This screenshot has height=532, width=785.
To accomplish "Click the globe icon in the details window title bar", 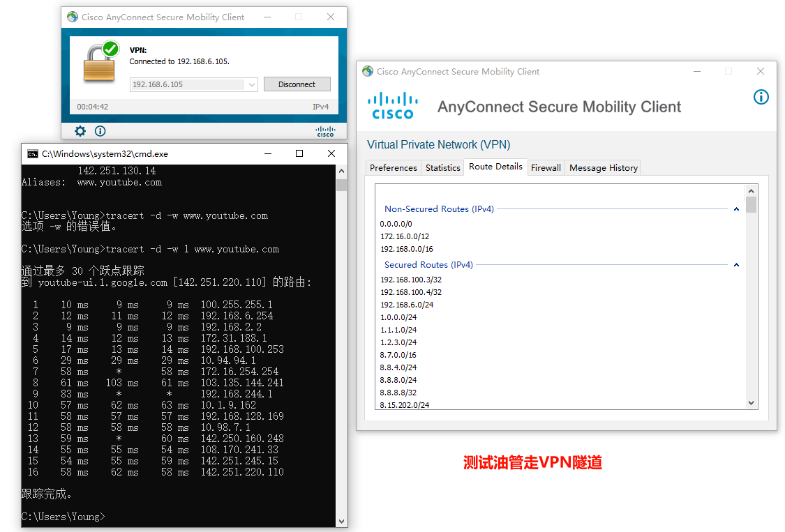I will point(368,72).
